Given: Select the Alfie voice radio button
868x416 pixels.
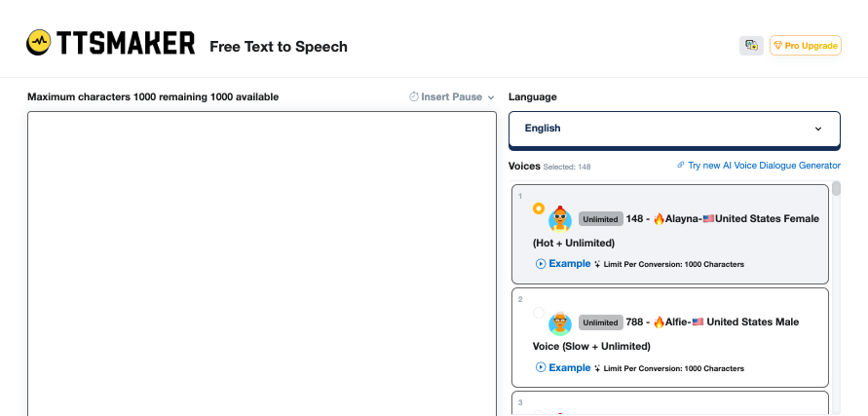Looking at the screenshot, I should click(x=539, y=313).
